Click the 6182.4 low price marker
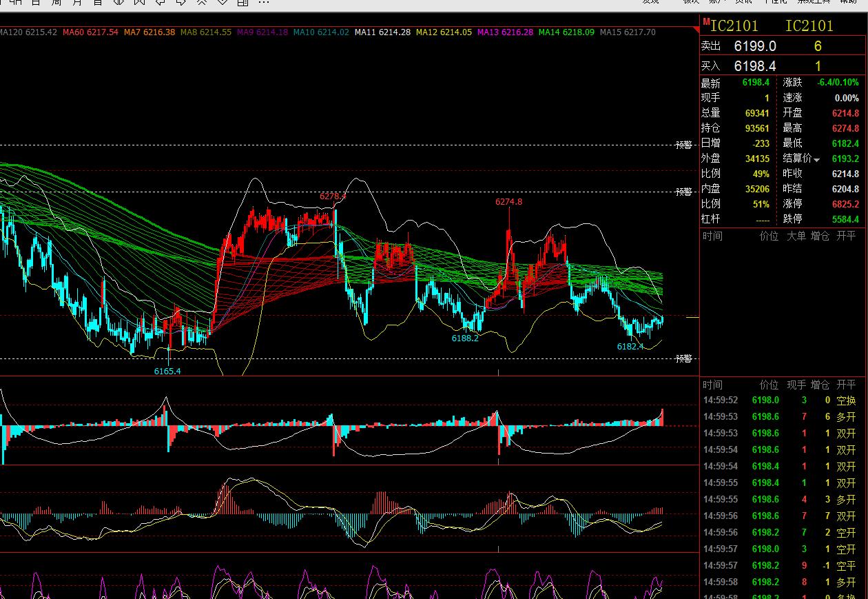 tap(630, 347)
